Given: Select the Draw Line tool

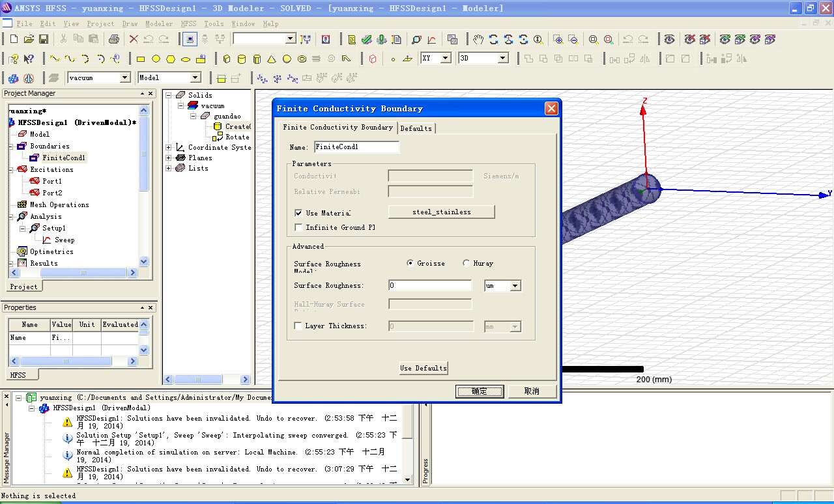Looking at the screenshot, I should pos(55,59).
